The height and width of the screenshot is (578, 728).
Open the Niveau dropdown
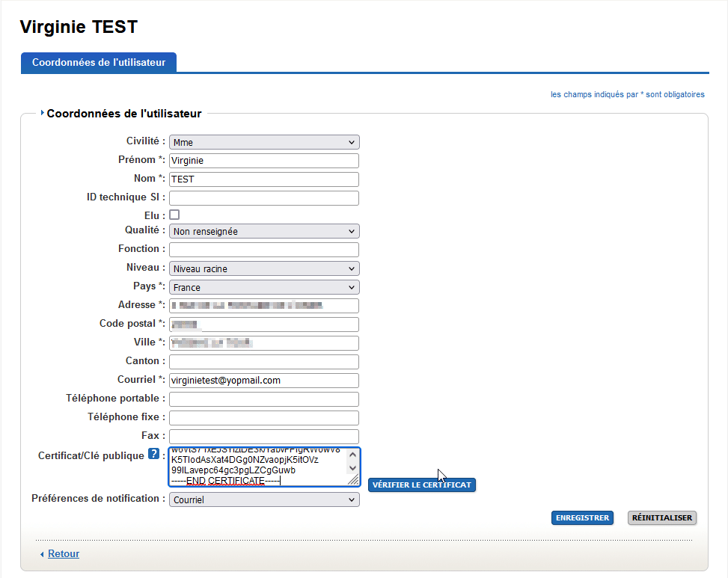point(264,268)
